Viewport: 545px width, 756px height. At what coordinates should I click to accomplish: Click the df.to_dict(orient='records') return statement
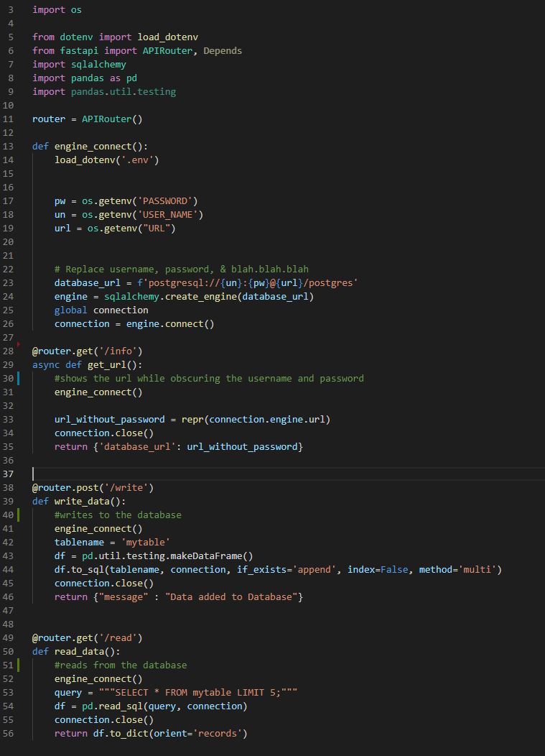pos(151,734)
